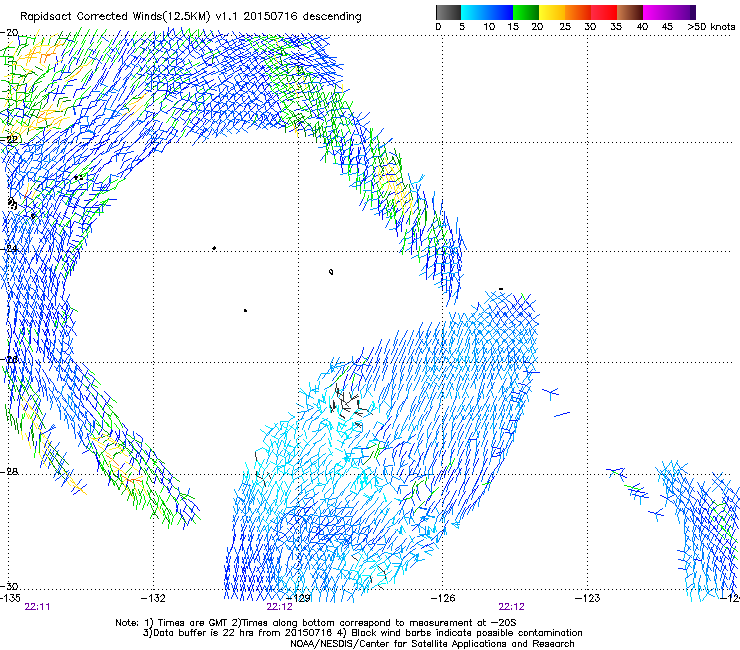Image resolution: width=740 pixels, height=650 pixels.
Task: Click the '-123' longitude axis label
Action: coord(587,598)
